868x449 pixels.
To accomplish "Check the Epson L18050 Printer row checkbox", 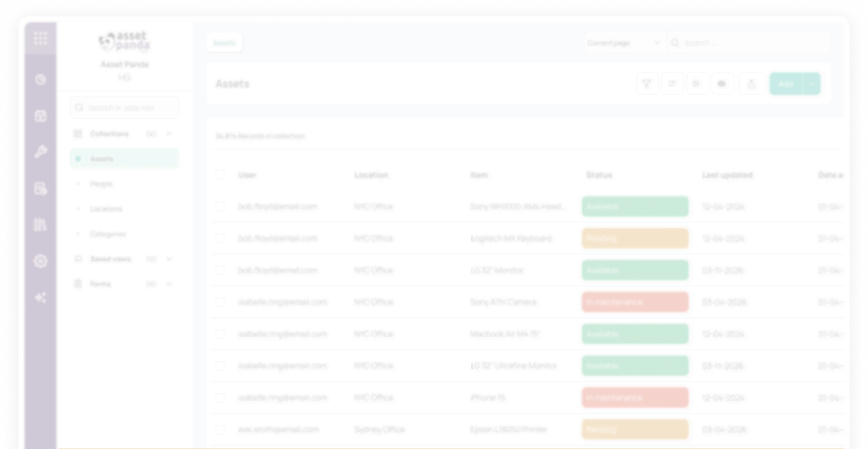I will 220,429.
